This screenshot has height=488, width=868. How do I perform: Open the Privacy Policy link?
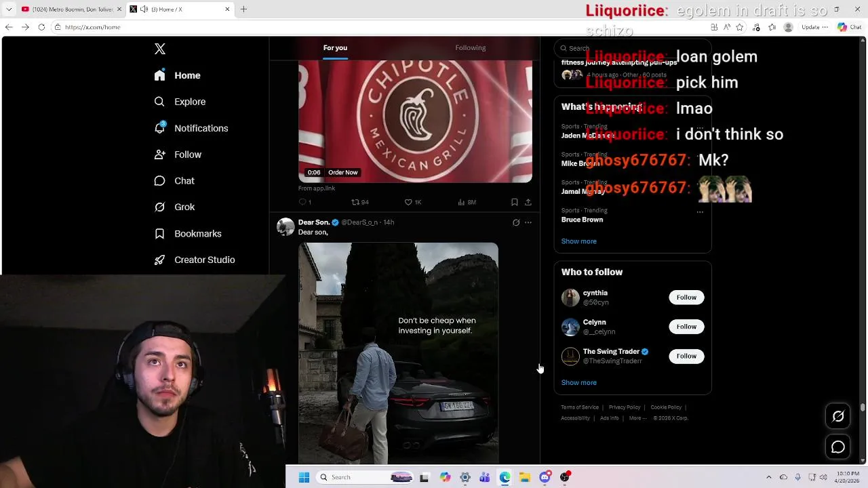coord(625,407)
